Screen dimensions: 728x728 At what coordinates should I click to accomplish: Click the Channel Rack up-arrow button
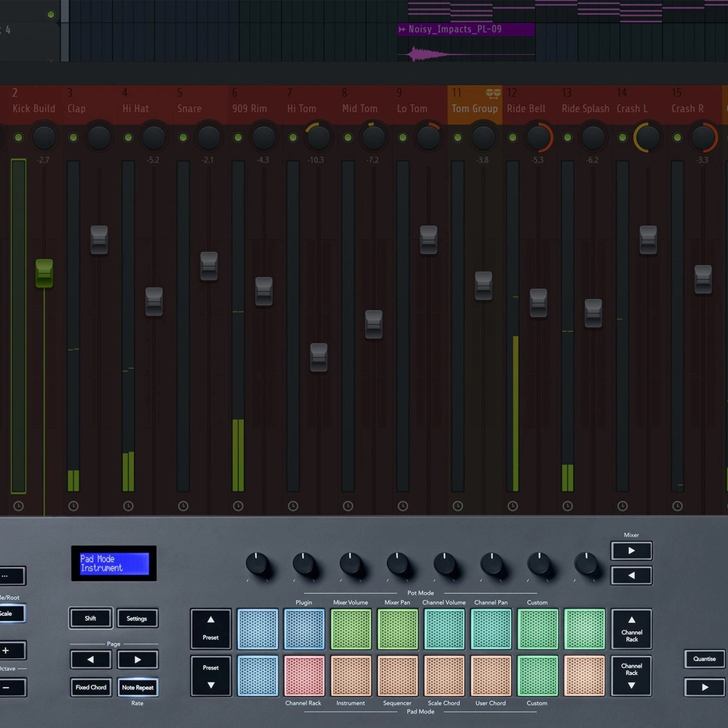coord(632,629)
